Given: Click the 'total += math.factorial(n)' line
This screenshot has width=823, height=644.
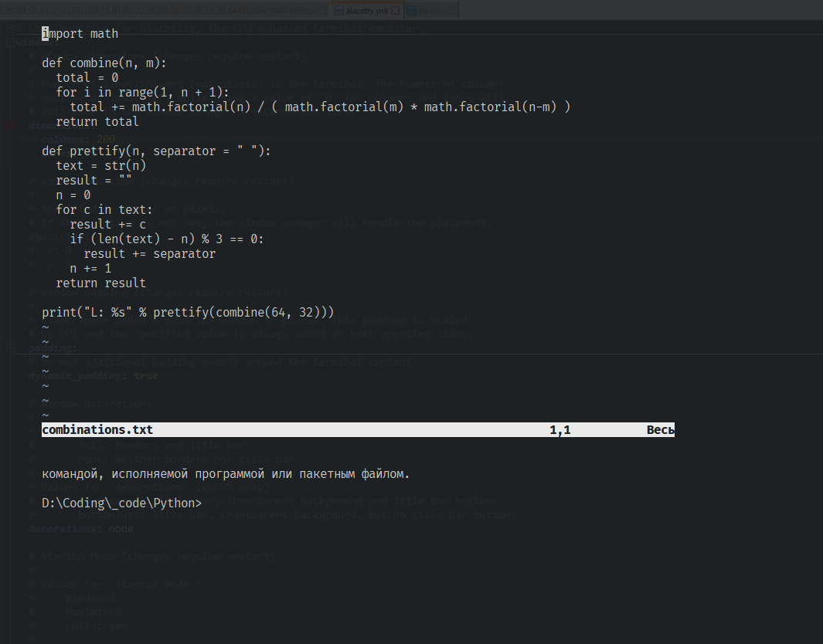Looking at the screenshot, I should point(320,107).
